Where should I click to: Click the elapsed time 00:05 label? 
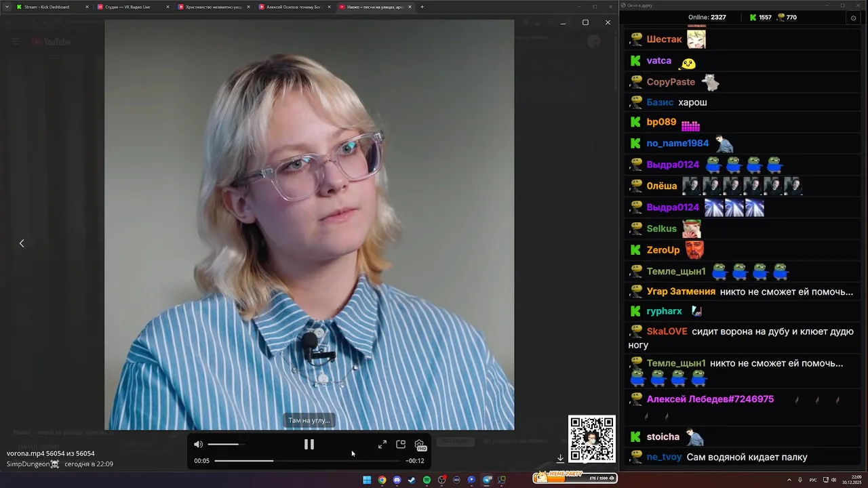[x=201, y=461]
